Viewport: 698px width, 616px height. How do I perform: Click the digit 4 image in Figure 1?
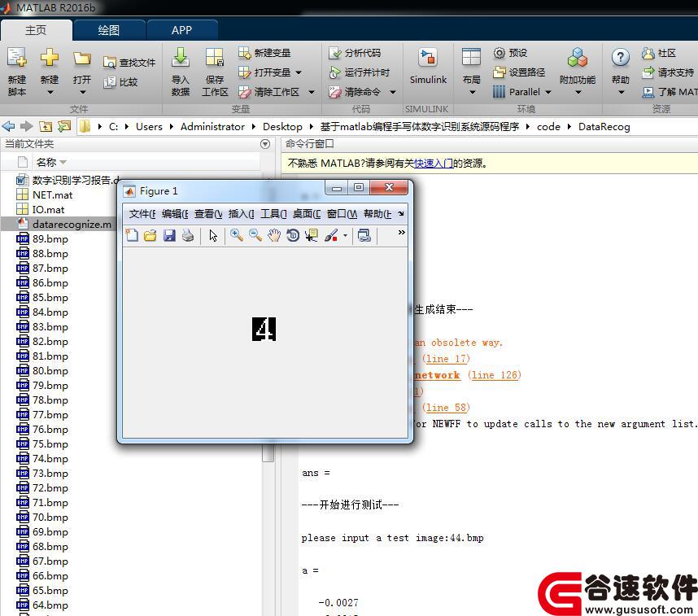(x=264, y=329)
